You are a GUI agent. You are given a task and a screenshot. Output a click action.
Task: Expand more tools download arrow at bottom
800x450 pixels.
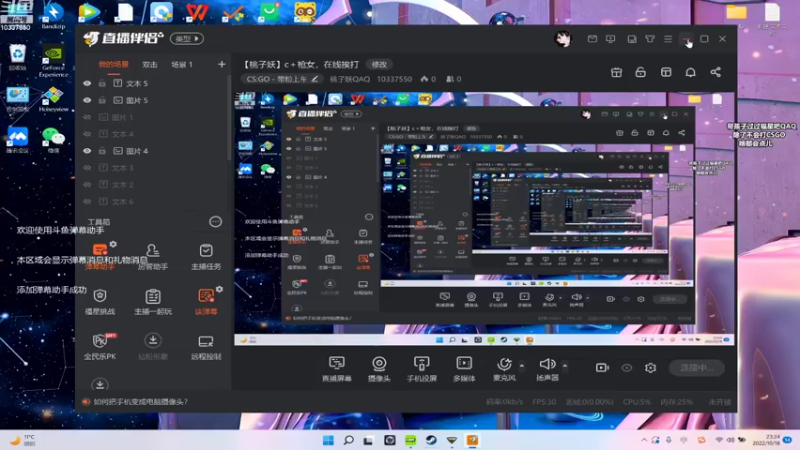pyautogui.click(x=100, y=384)
